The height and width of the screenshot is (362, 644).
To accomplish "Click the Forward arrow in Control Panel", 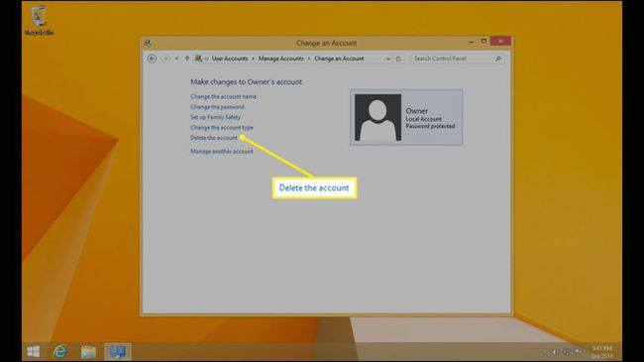I will pyautogui.click(x=165, y=59).
